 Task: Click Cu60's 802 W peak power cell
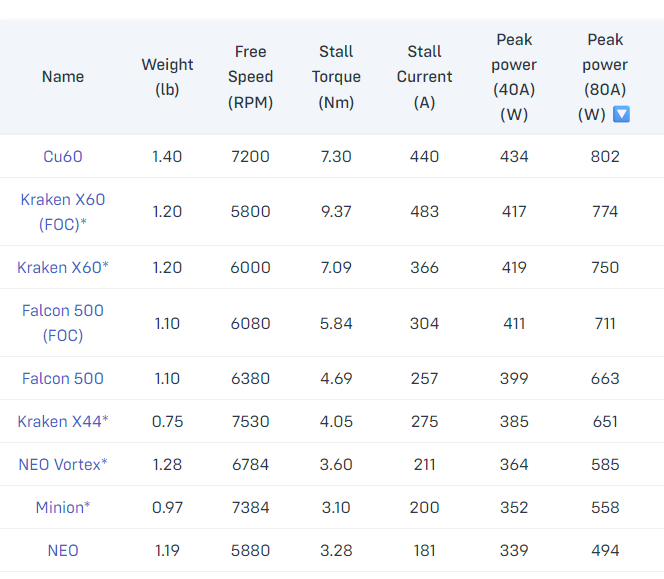pyautogui.click(x=604, y=157)
